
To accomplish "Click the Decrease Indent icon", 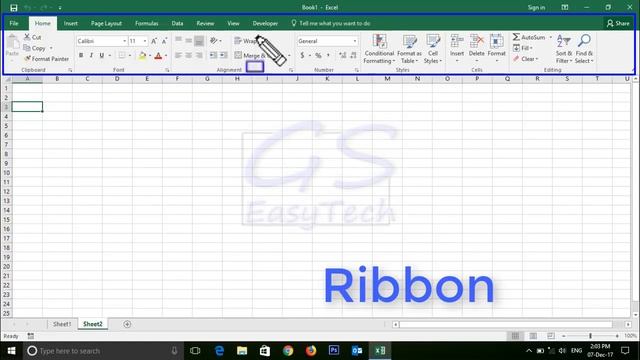I will (213, 55).
